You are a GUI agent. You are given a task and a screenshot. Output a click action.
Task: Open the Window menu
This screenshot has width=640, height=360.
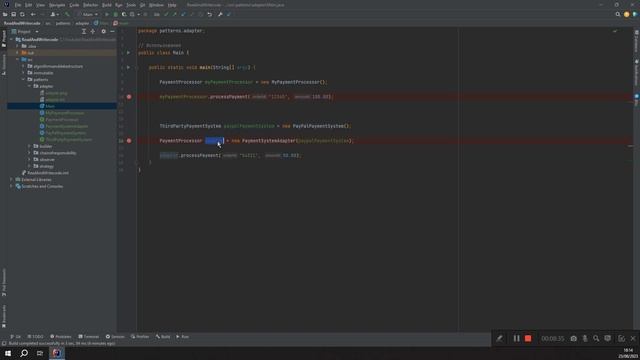point(156,5)
